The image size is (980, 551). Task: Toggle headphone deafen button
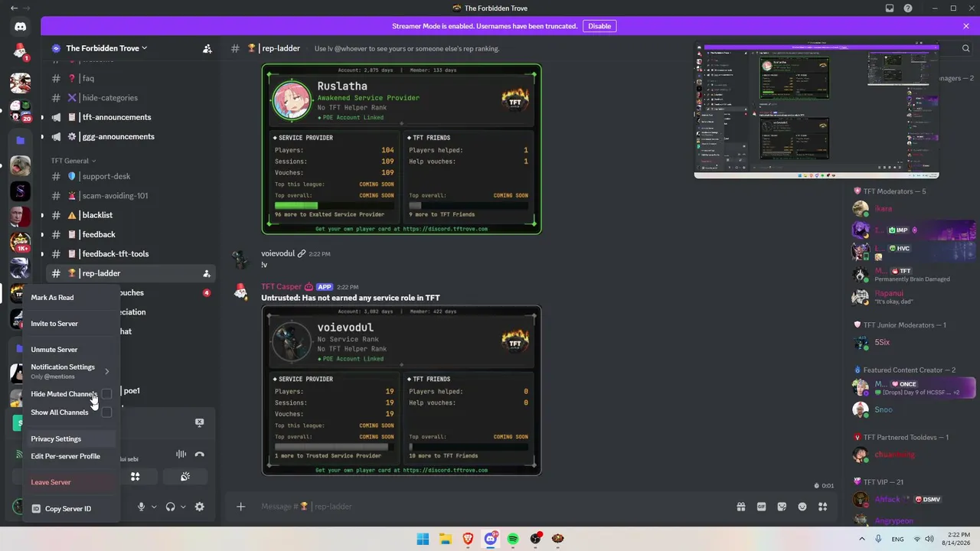(171, 507)
